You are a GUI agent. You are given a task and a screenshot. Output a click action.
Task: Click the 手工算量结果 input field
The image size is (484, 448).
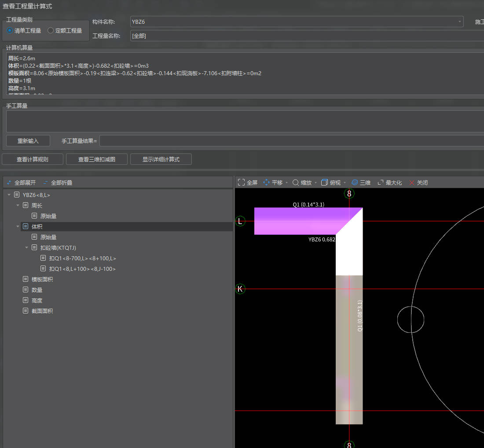coord(292,141)
